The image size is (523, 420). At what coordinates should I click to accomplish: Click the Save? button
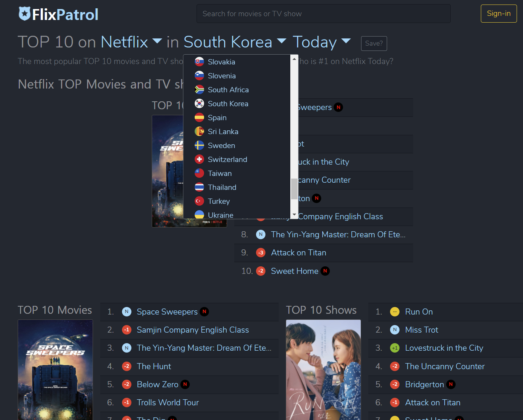pos(374,43)
